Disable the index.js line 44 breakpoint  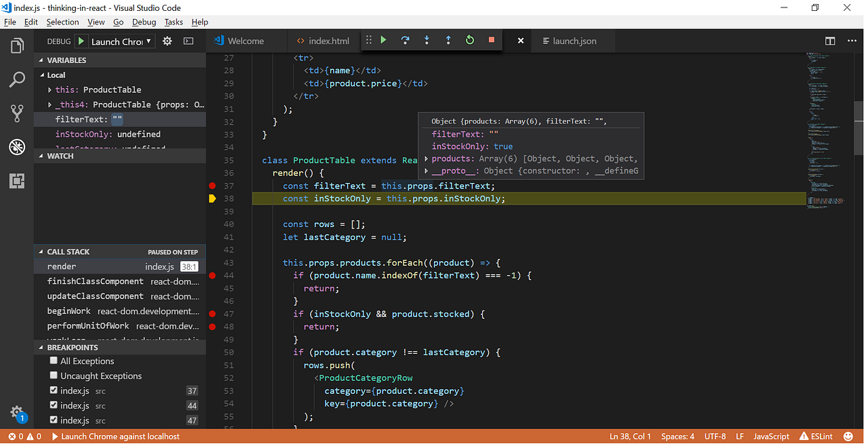point(54,405)
